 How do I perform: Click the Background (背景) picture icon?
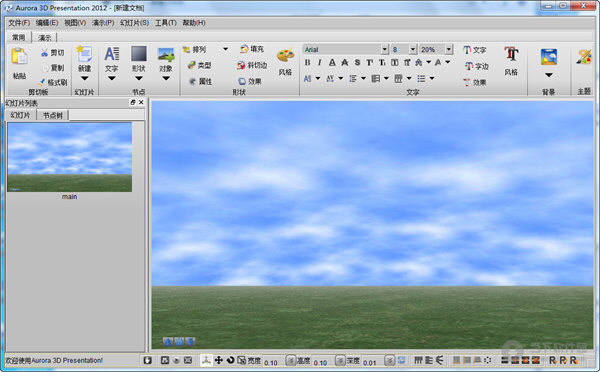(549, 57)
